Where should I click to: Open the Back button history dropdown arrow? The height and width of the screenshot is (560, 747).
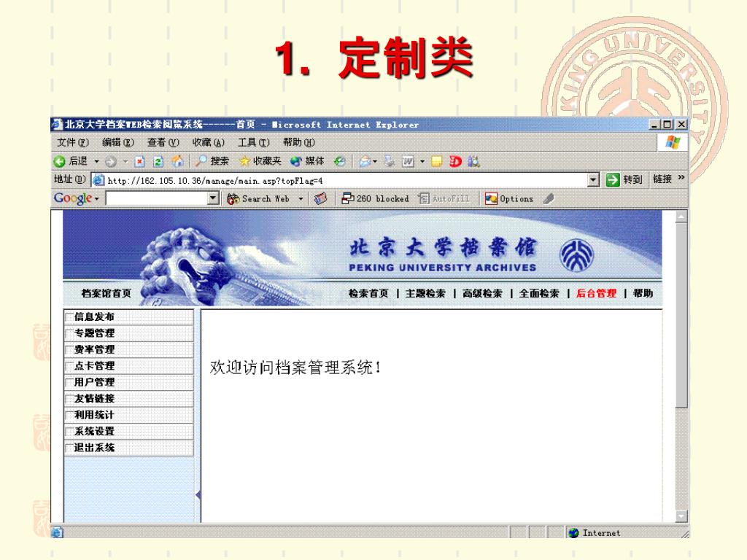[x=96, y=162]
